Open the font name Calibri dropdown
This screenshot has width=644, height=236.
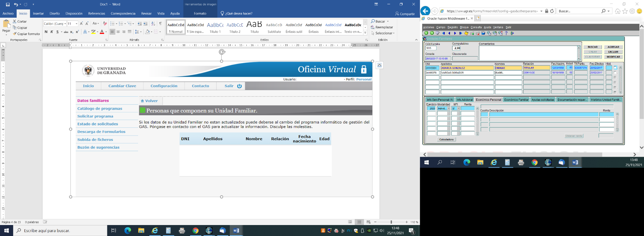coord(65,24)
